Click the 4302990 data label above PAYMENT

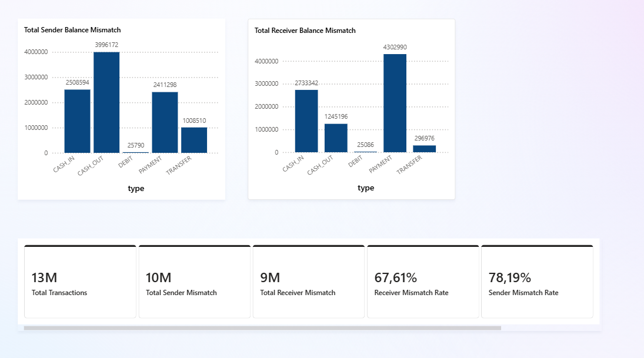[395, 47]
